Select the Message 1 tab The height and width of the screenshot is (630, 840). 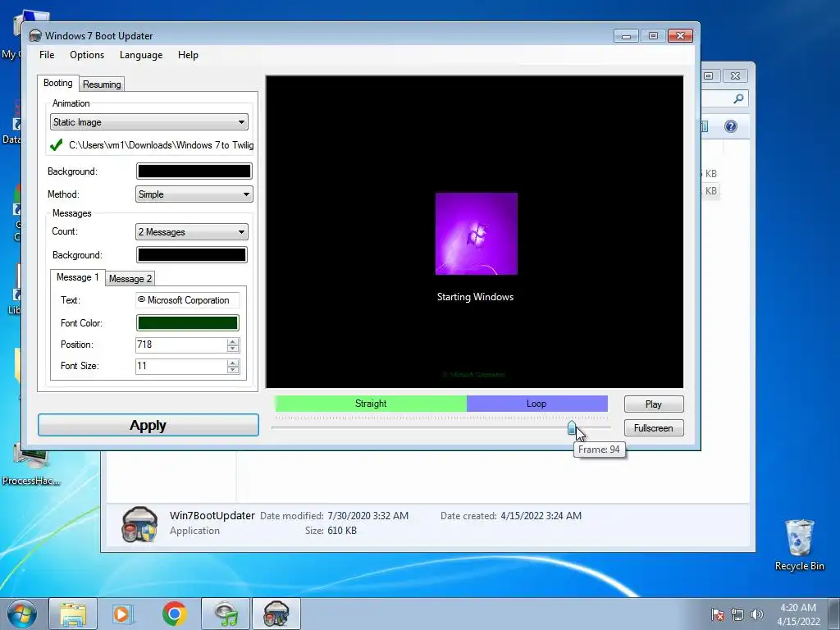coord(78,277)
